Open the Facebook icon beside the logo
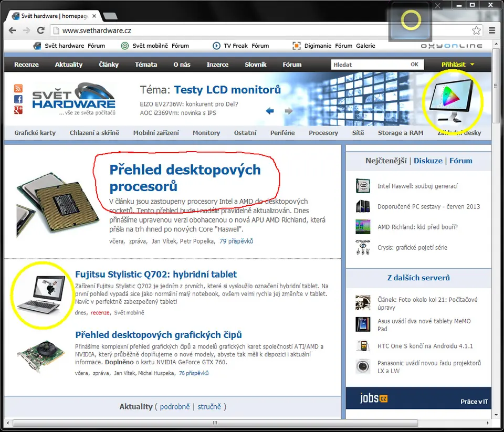 click(18, 99)
